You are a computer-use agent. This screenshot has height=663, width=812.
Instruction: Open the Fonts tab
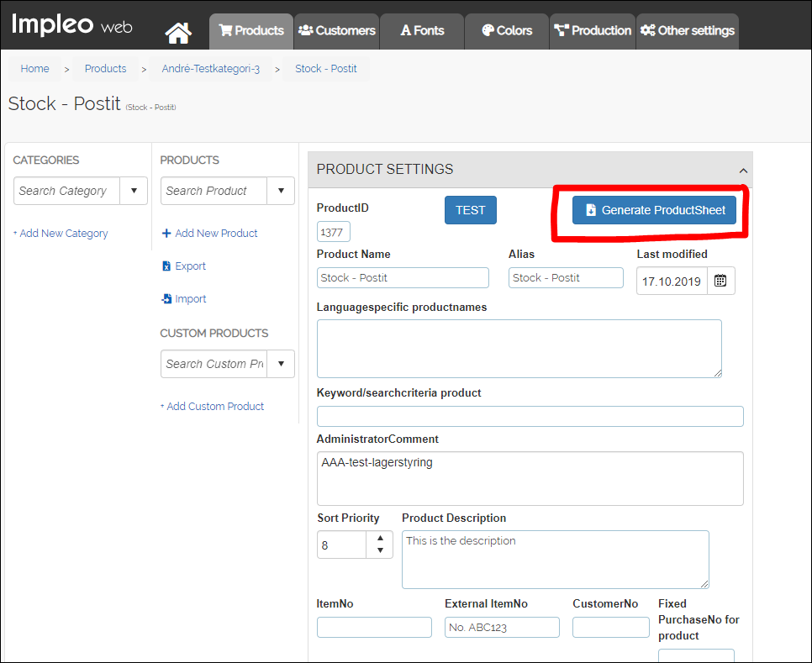pos(422,31)
